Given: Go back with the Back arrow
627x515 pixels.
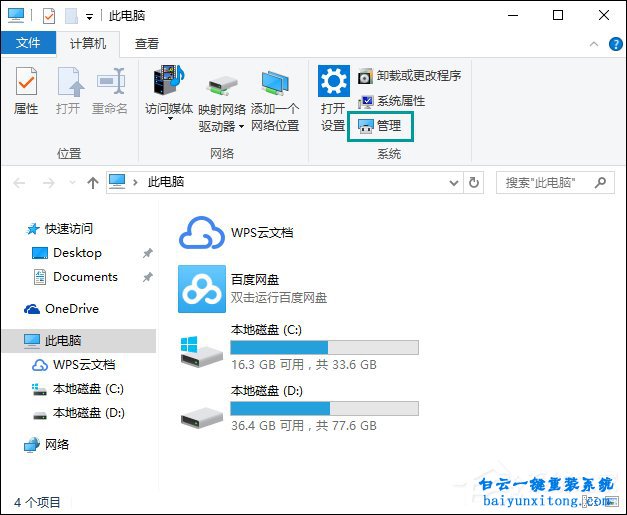Looking at the screenshot, I should [x=19, y=183].
